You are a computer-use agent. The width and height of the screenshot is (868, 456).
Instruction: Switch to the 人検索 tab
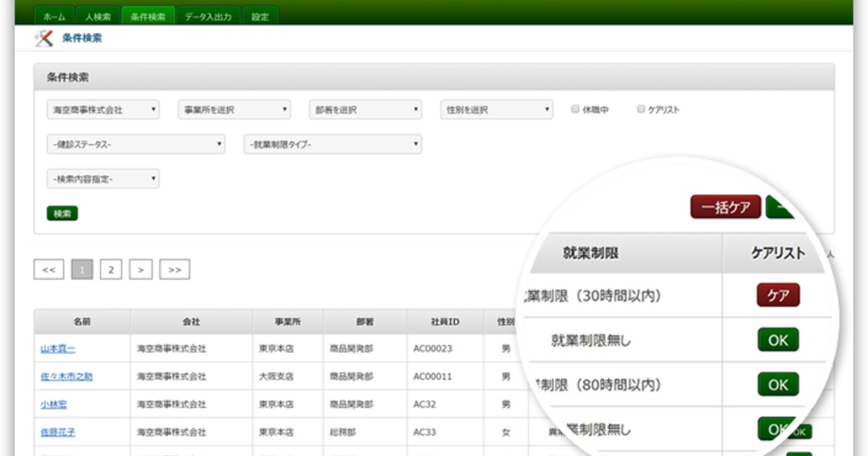pos(98,16)
